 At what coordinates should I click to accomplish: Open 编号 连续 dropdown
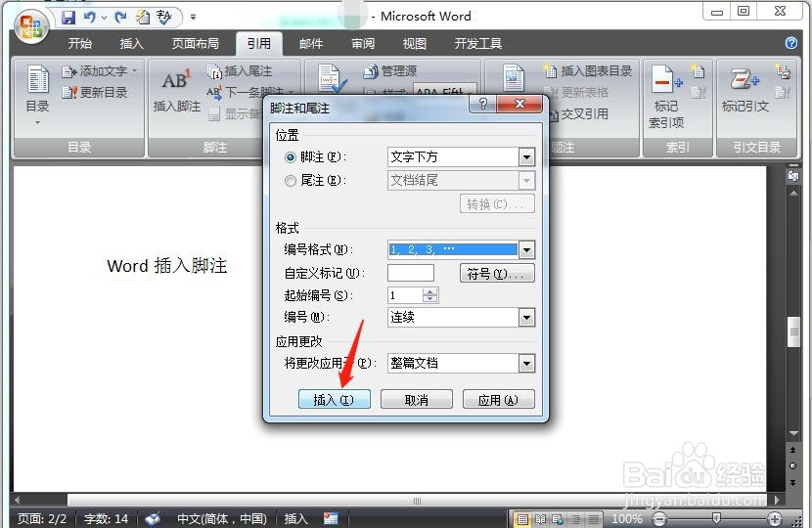pos(526,318)
